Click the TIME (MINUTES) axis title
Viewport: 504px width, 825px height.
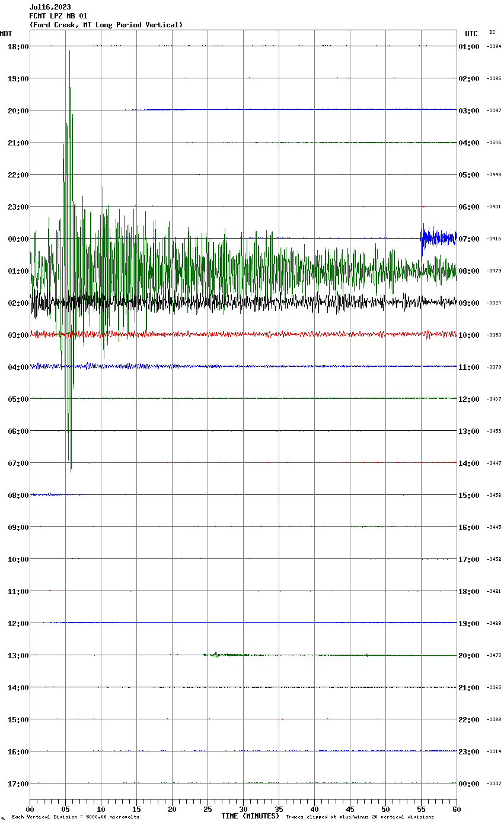point(250,816)
